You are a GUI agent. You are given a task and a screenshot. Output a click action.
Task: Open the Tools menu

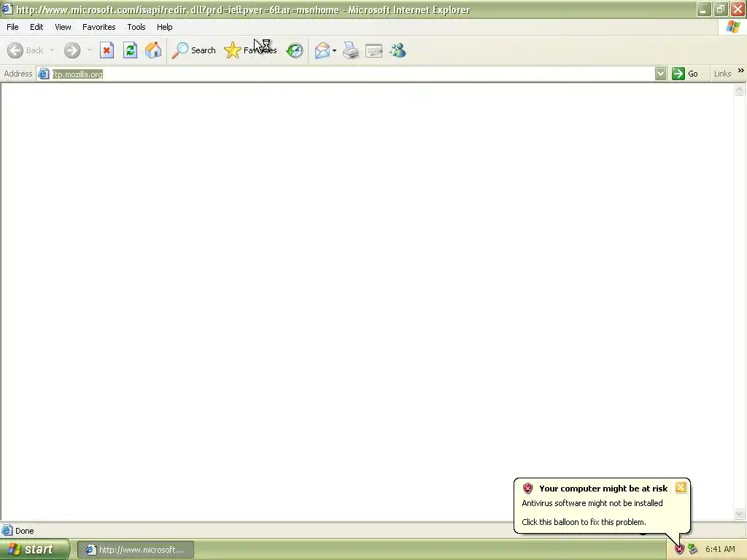tap(136, 27)
